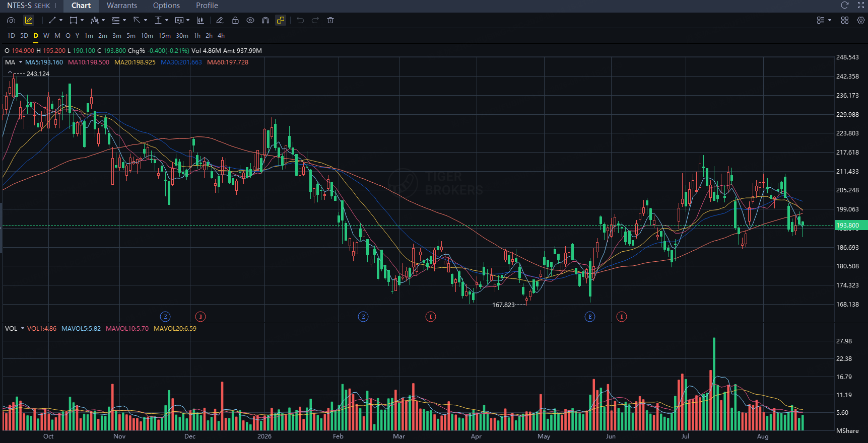868x443 pixels.
Task: Click the MA60 orange indicator label
Action: pyautogui.click(x=228, y=62)
